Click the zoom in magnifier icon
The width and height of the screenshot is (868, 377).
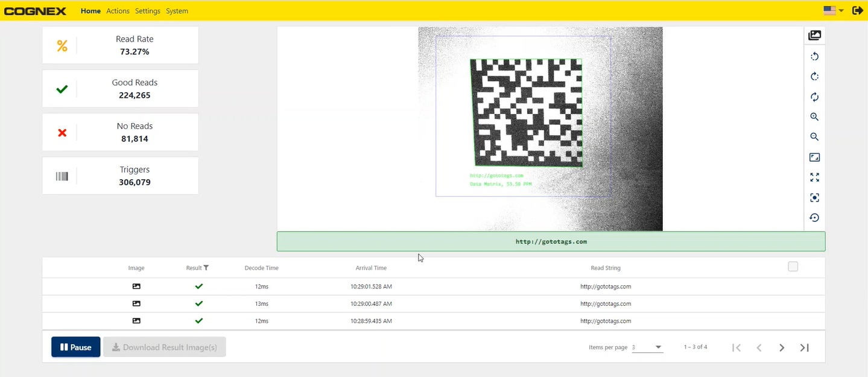814,117
